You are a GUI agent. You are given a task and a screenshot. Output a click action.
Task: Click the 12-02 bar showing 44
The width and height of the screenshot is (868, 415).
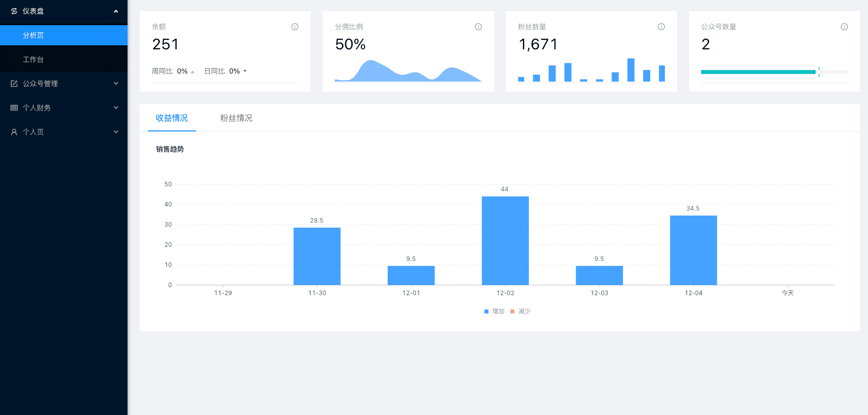point(505,241)
